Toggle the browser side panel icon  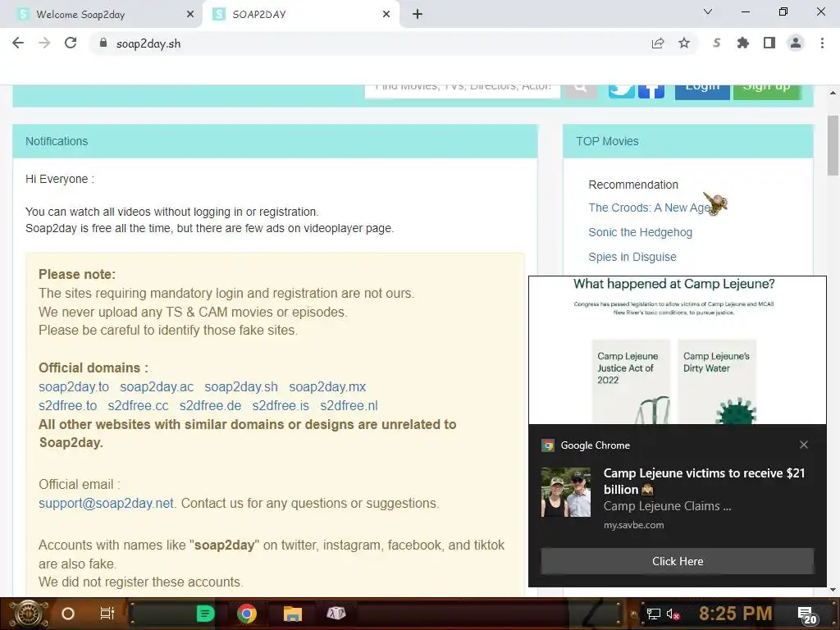(x=769, y=43)
